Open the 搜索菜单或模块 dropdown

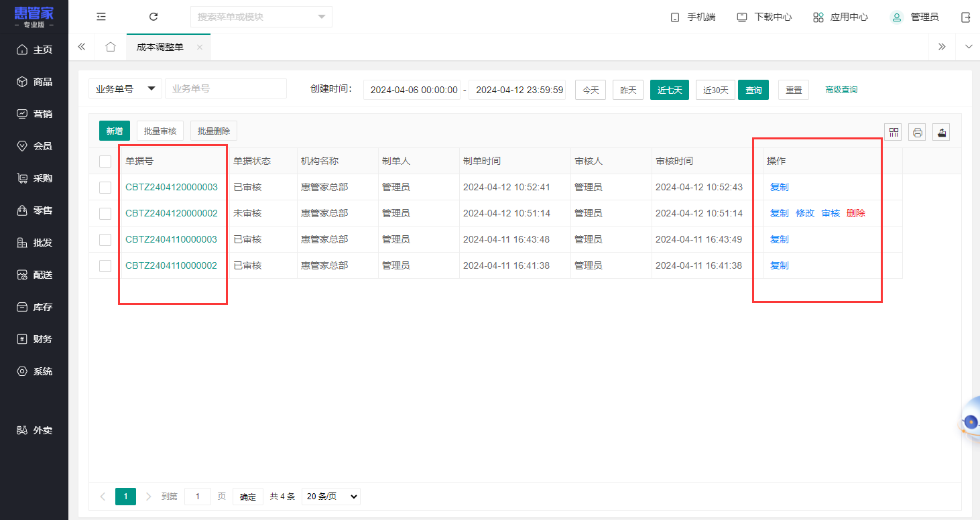coord(261,17)
